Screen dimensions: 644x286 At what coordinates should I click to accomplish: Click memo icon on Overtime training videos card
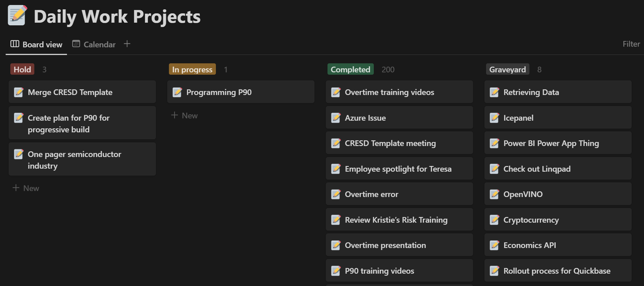[336, 92]
